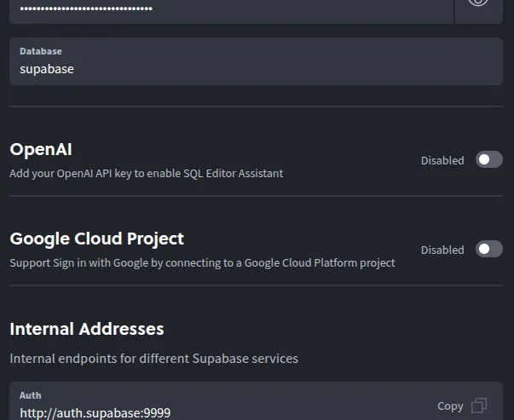The height and width of the screenshot is (420, 514).
Task: Click the Disabled label beside Google Cloud
Action: [x=442, y=250]
